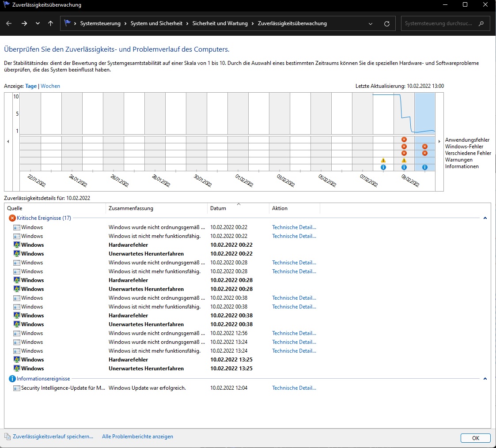Select warning icon on 08.02.2022
Viewport: 496px width, 448px height.
[383, 160]
